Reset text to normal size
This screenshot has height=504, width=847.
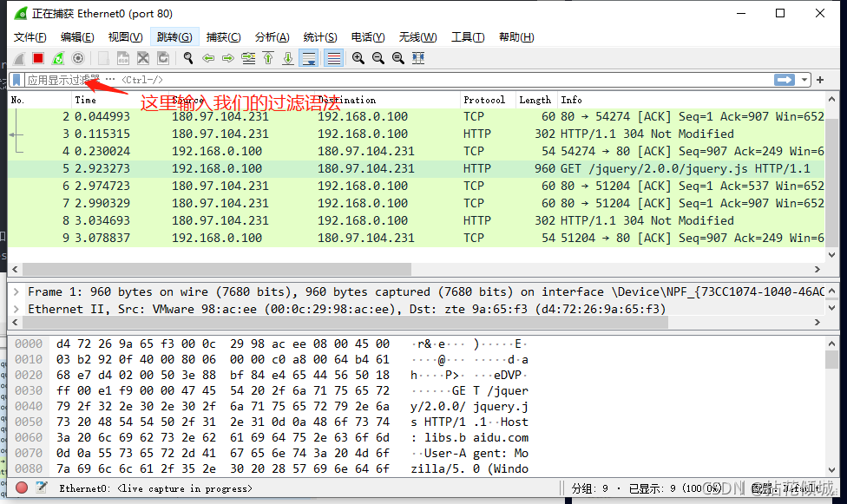point(398,58)
